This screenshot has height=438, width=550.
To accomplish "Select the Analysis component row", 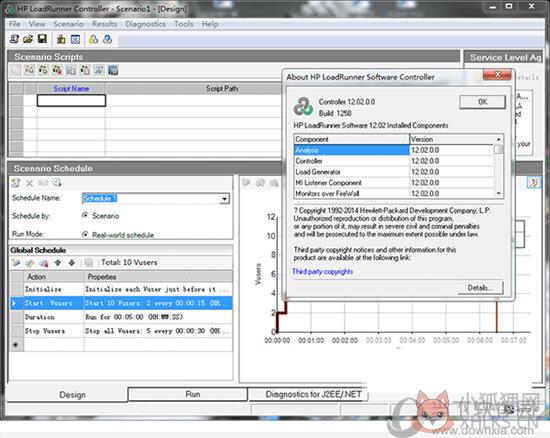I will tap(394, 150).
